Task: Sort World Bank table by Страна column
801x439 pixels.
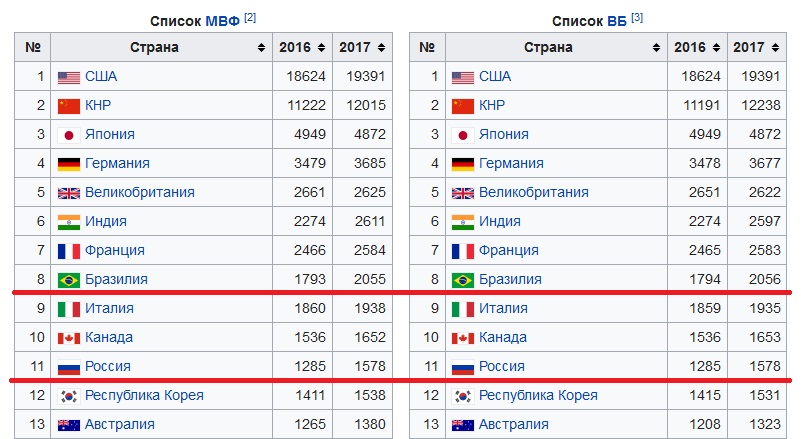Action: (656, 48)
